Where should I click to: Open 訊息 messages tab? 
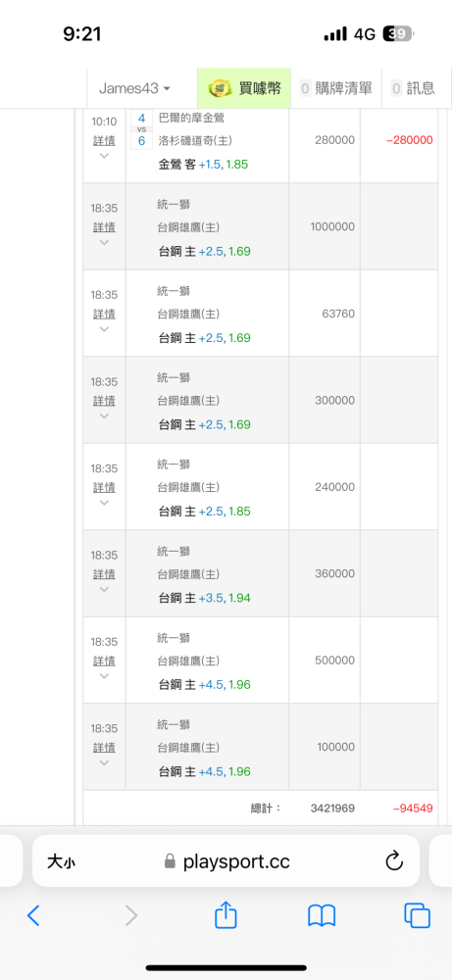(x=413, y=88)
